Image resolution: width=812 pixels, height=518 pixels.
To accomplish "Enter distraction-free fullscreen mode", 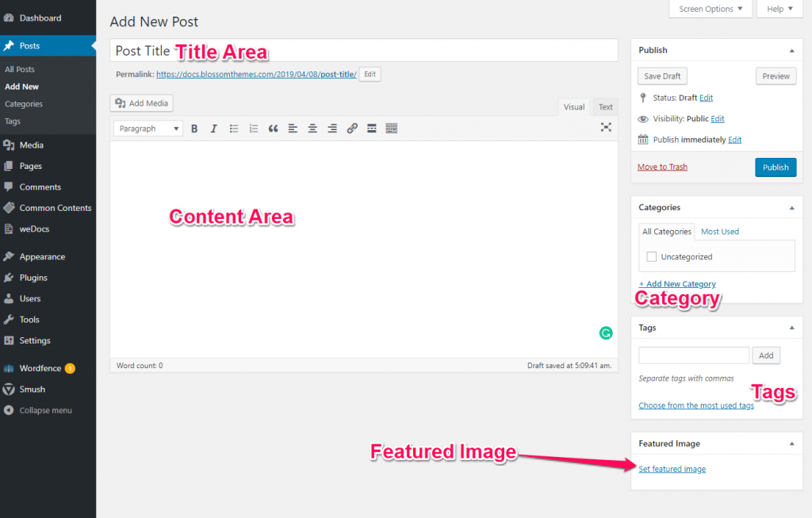I will [606, 127].
